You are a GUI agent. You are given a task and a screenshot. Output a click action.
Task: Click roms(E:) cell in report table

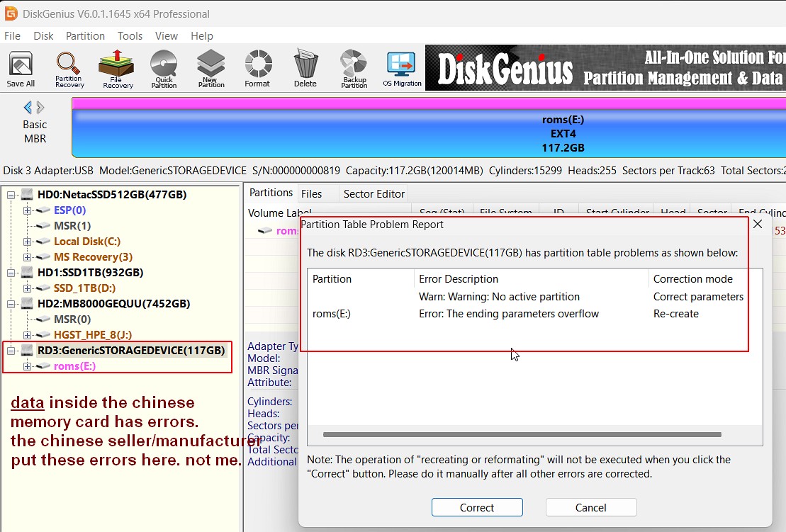[x=332, y=314]
